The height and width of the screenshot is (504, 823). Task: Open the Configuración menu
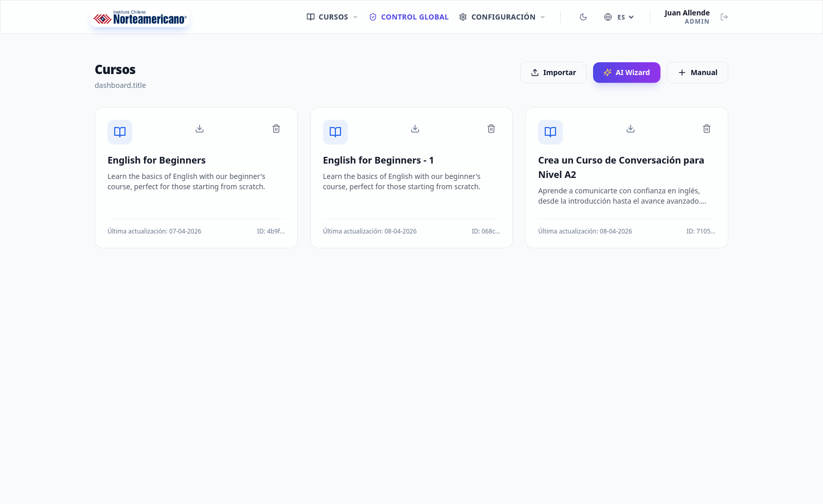[502, 17]
